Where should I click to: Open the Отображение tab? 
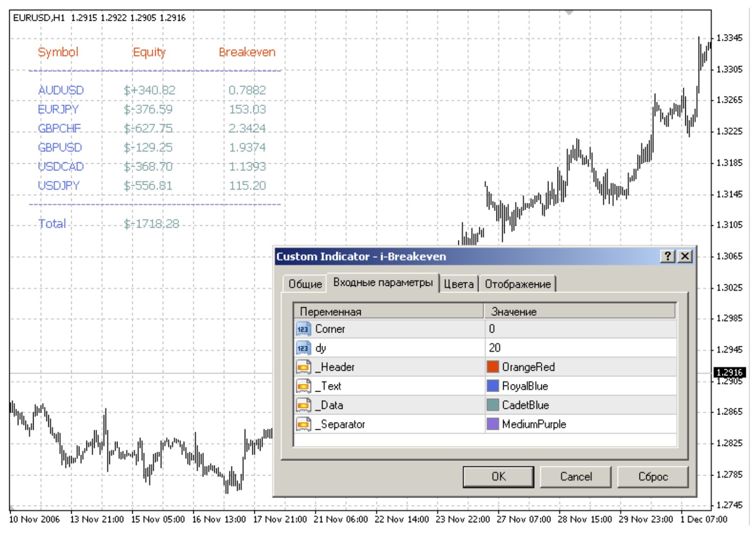517,284
